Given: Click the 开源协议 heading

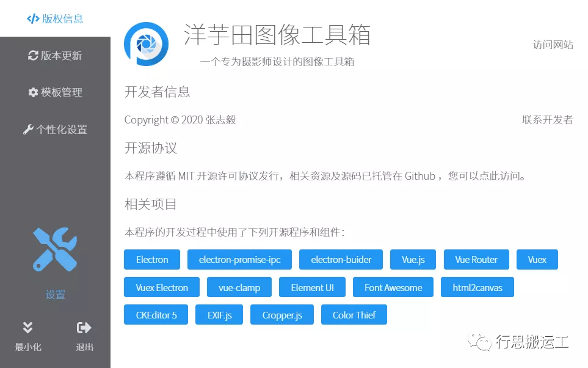Looking at the screenshot, I should pos(150,148).
